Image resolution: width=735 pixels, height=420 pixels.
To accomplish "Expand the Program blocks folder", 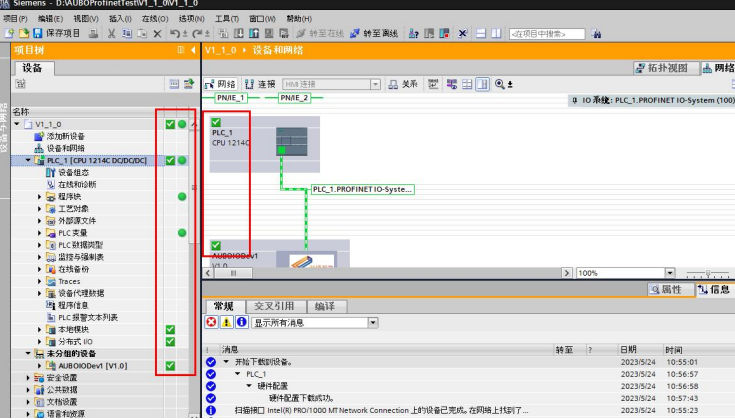I will point(39,196).
